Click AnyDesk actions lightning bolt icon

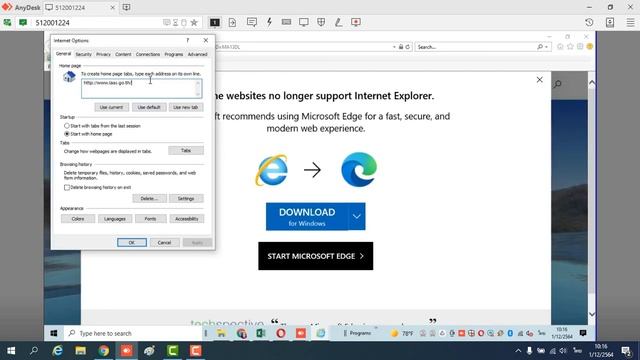pos(269,22)
